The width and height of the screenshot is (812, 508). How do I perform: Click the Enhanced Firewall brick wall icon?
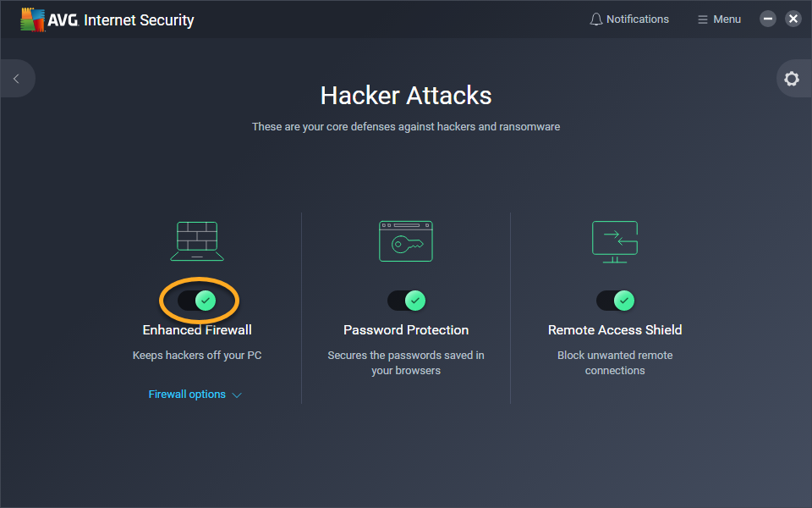click(197, 241)
